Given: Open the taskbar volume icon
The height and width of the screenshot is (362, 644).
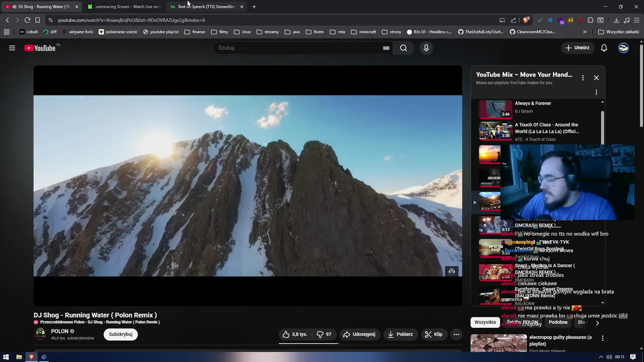Looking at the screenshot, I should coord(609,357).
